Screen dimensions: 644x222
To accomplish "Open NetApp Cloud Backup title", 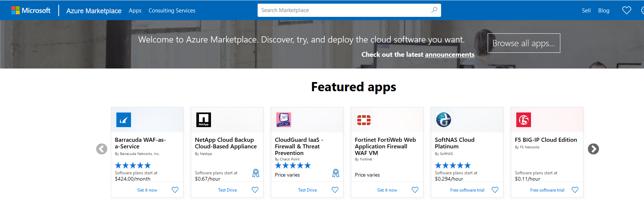I will (226, 143).
